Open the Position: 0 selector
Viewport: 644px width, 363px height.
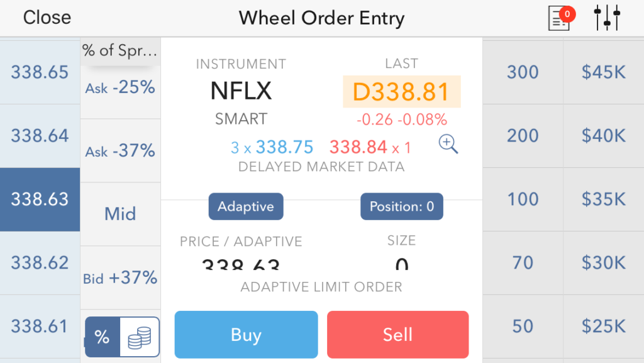click(x=402, y=206)
